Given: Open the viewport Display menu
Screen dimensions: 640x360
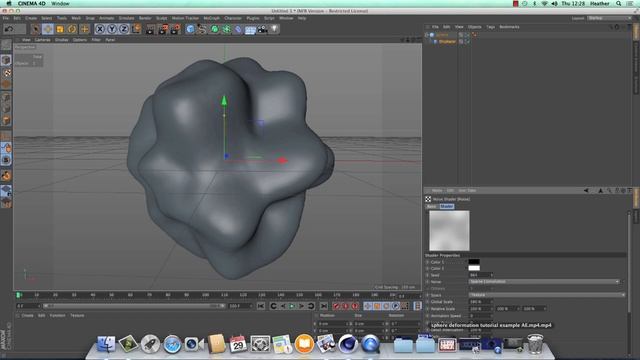Looking at the screenshot, I should click(x=62, y=40).
